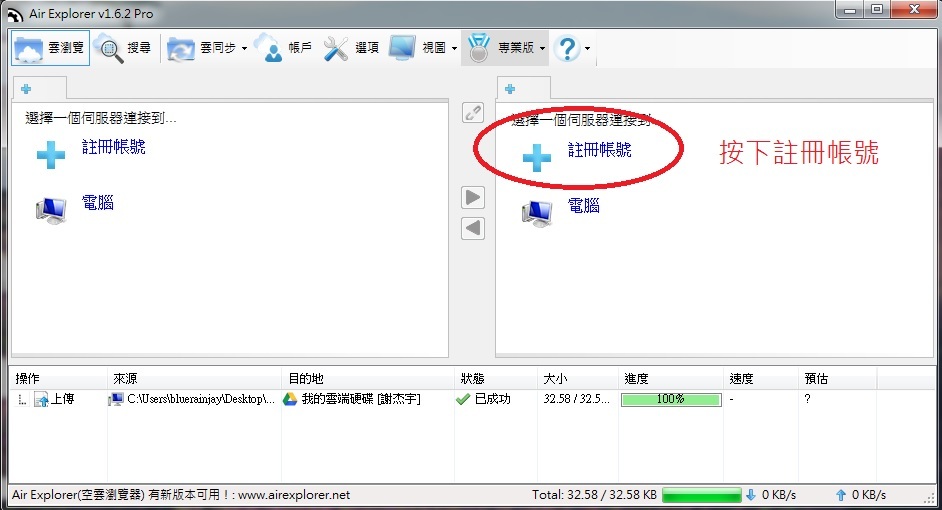Select 電腦 label in right pane
Viewport: 942px width, 510px height.
tap(583, 205)
